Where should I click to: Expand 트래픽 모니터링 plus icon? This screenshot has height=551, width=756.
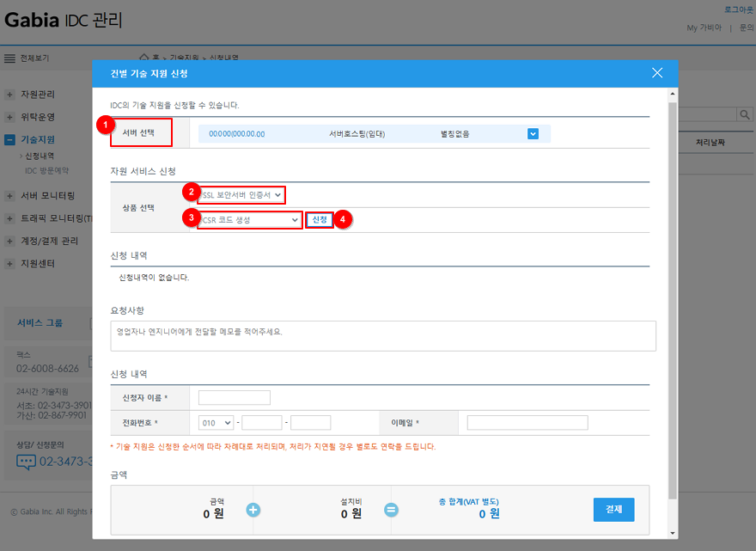[9, 218]
